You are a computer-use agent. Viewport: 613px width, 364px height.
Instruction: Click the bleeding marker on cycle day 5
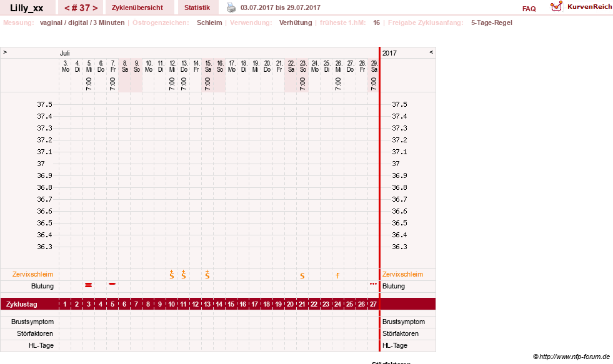click(112, 283)
